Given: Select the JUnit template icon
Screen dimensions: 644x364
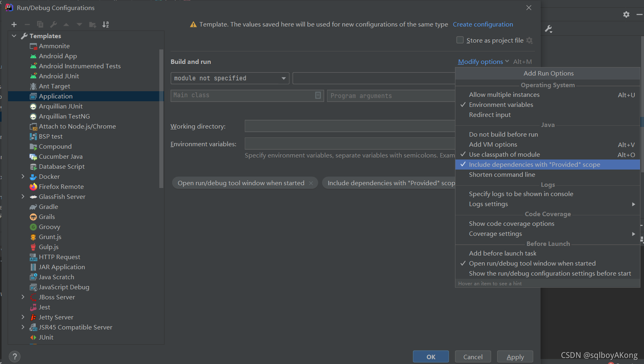Looking at the screenshot, I should tap(33, 337).
